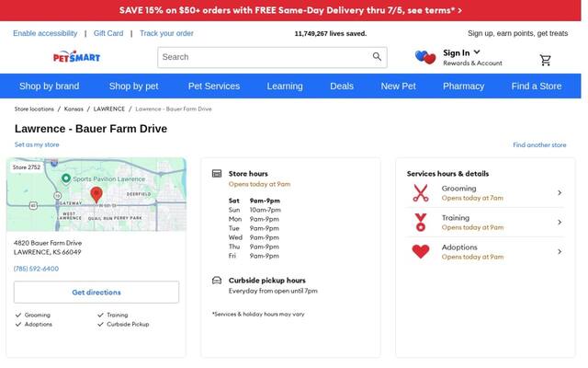Viewport: 588px width, 368px height.
Task: Open the Learning menu
Action: tap(285, 86)
